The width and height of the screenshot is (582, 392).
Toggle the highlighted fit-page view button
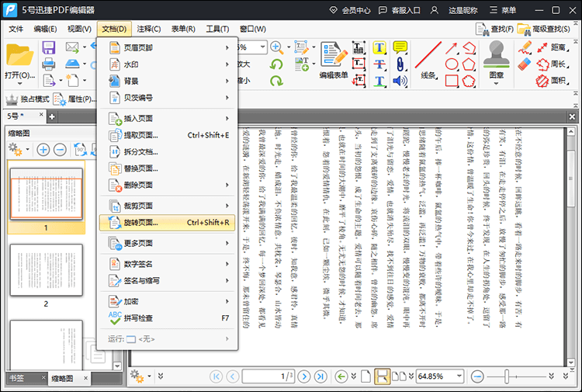(x=382, y=376)
